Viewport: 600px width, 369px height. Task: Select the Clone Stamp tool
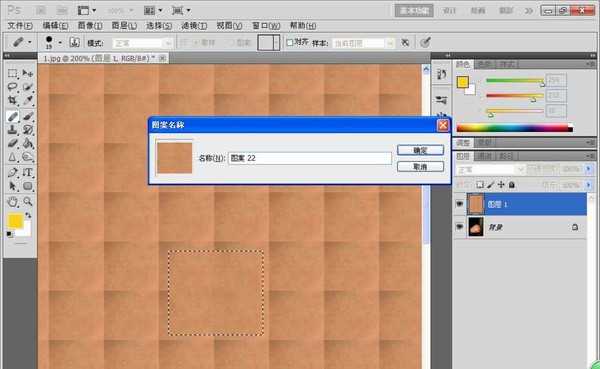(12, 129)
